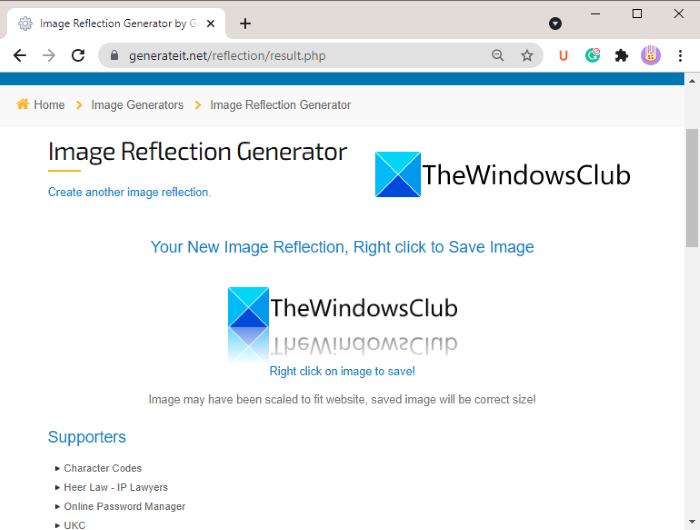Open the zoom magnifier icon in address bar
Viewport: 700px width, 530px height.
coord(498,55)
